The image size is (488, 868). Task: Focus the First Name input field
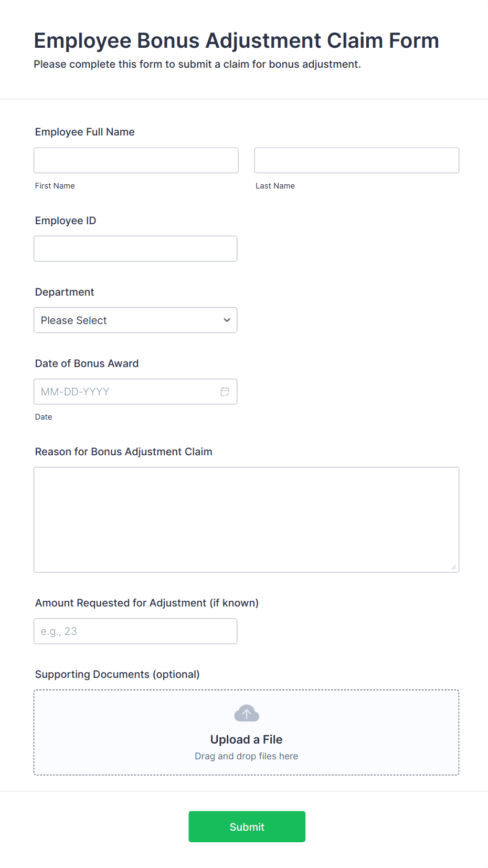[136, 161]
